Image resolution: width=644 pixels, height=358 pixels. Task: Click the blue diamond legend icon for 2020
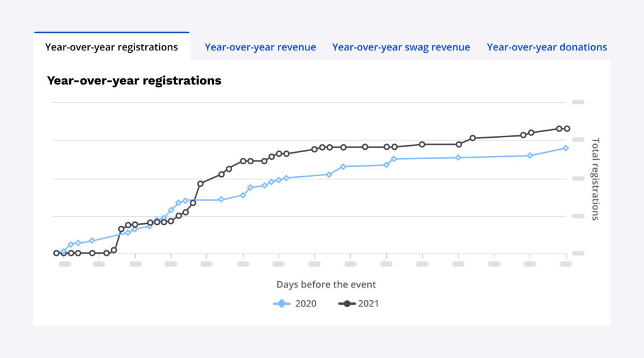point(282,304)
